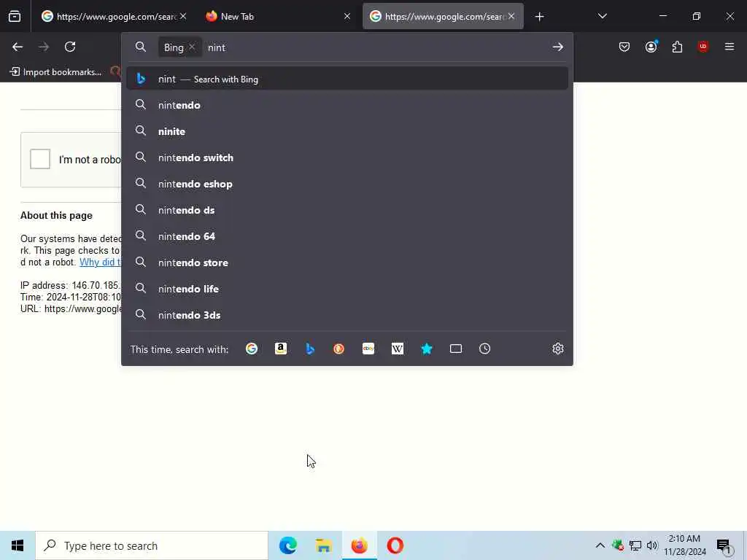
Task: Click the 'Why did this happen' link
Action: point(100,262)
